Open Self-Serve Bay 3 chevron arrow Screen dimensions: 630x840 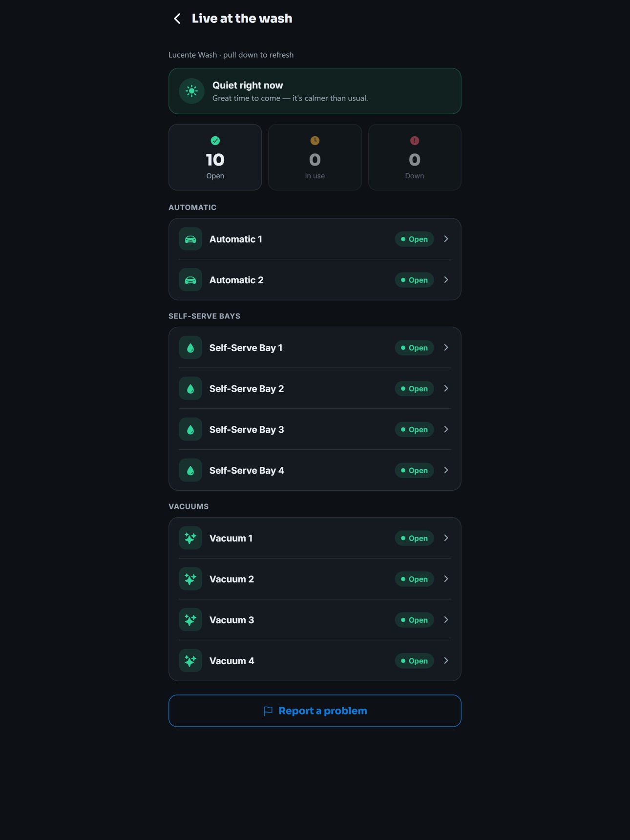tap(446, 429)
